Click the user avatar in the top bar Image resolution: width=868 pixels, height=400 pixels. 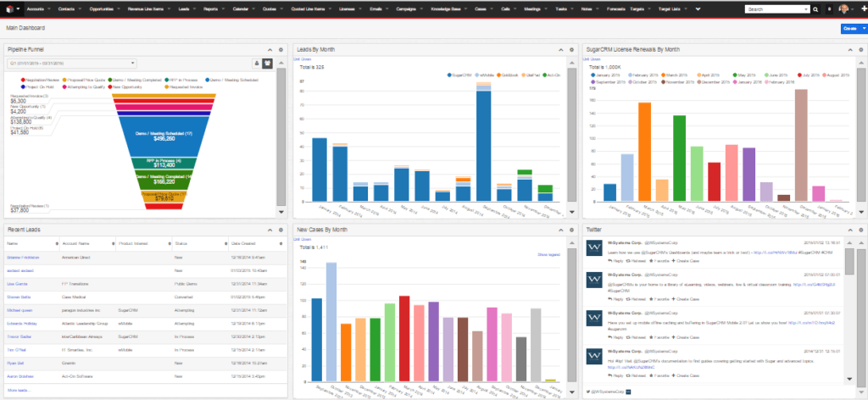[x=844, y=9]
